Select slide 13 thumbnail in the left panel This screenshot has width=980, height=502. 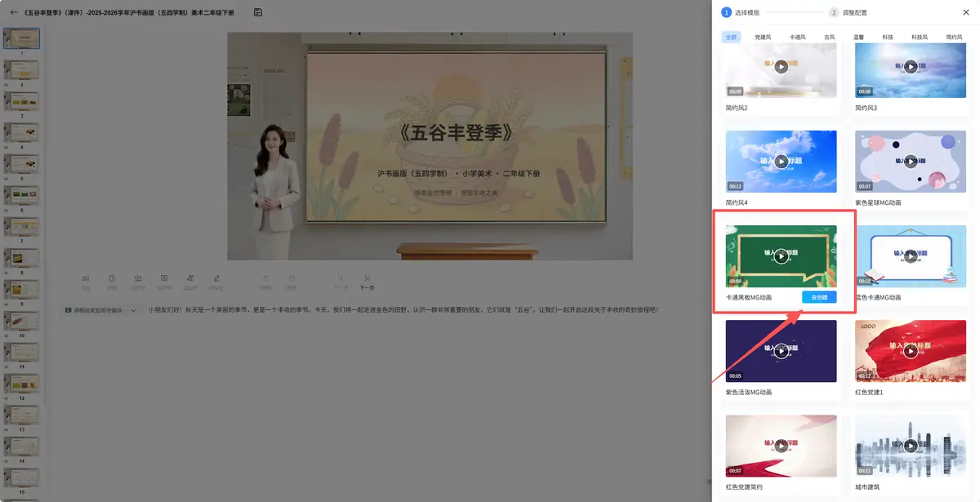[22, 415]
